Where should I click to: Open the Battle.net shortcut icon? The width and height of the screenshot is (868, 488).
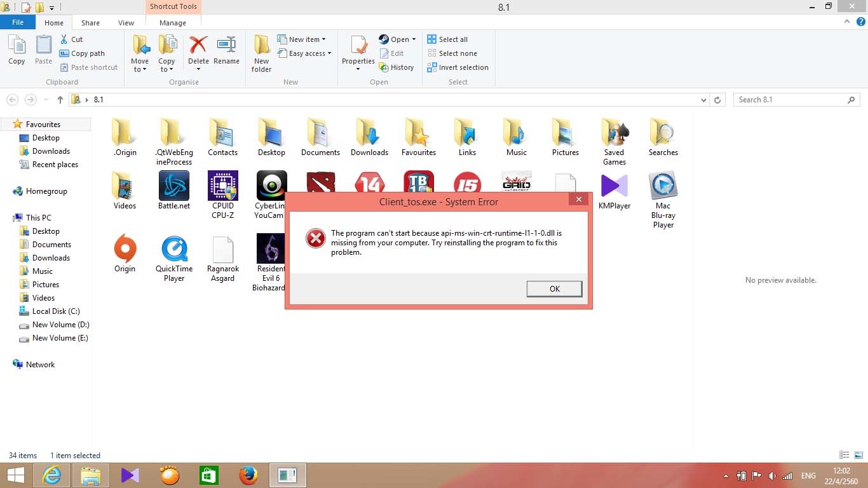tap(174, 186)
